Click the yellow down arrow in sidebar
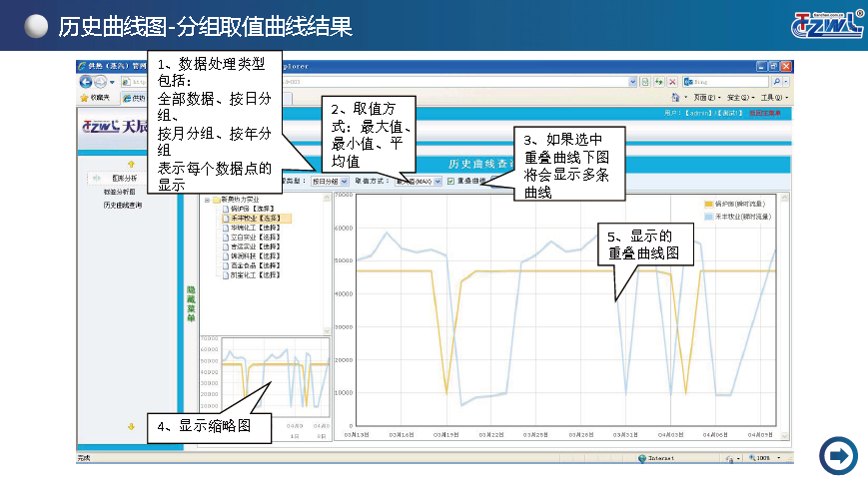This screenshot has height=487, width=868. click(131, 427)
